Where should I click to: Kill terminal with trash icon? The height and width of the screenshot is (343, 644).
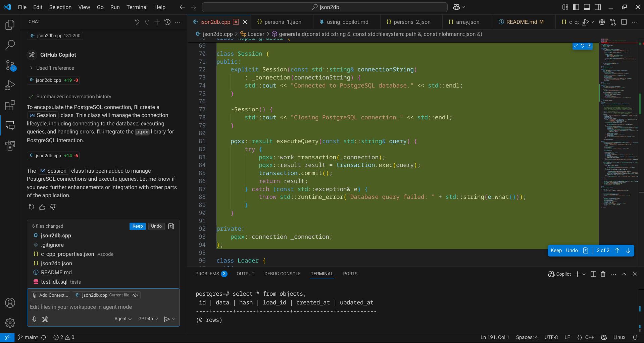tap(603, 274)
